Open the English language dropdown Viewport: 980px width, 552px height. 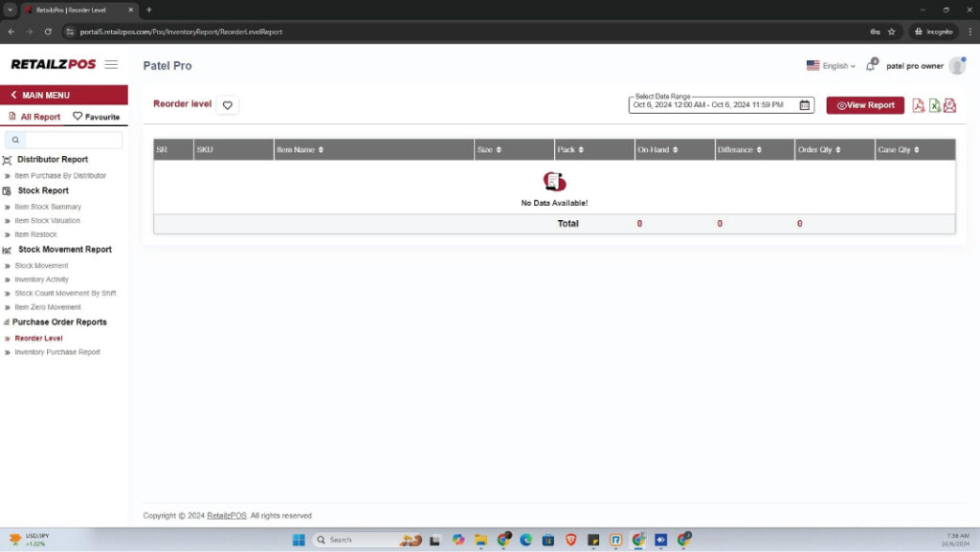pyautogui.click(x=831, y=66)
